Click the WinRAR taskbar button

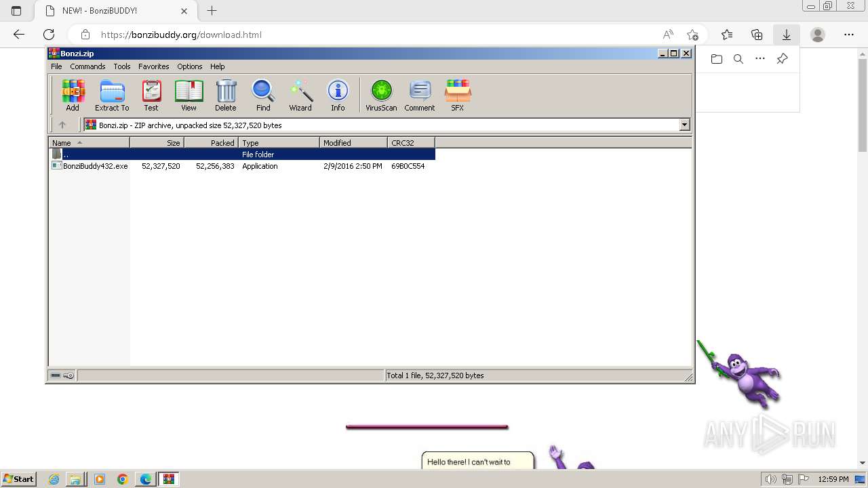coord(168,479)
